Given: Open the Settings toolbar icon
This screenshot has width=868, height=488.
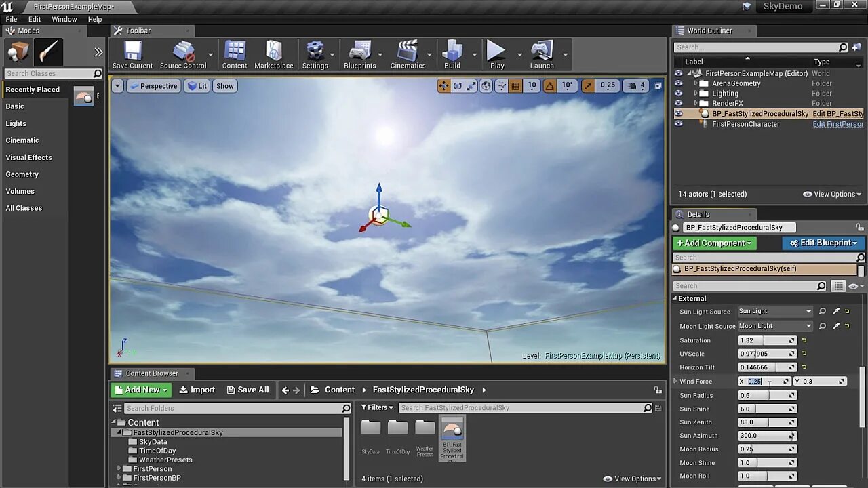Looking at the screenshot, I should point(315,55).
